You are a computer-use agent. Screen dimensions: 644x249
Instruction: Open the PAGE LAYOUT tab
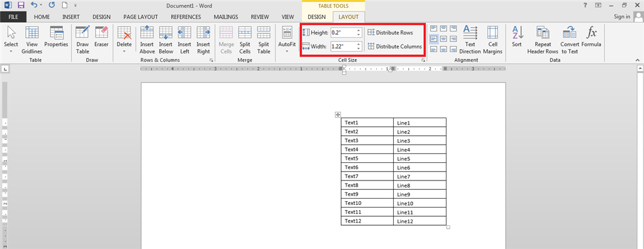141,17
